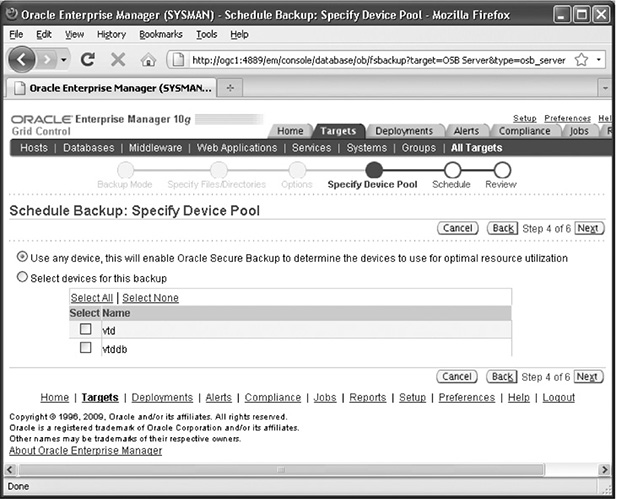Screen dimensions: 618x499
Task: Open the Firefox Help menu
Action: pyautogui.click(x=239, y=35)
